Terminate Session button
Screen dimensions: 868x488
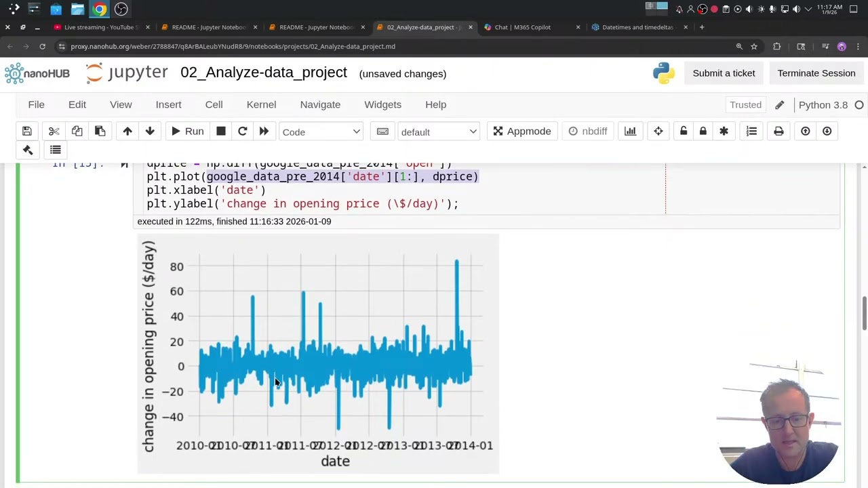tap(816, 73)
